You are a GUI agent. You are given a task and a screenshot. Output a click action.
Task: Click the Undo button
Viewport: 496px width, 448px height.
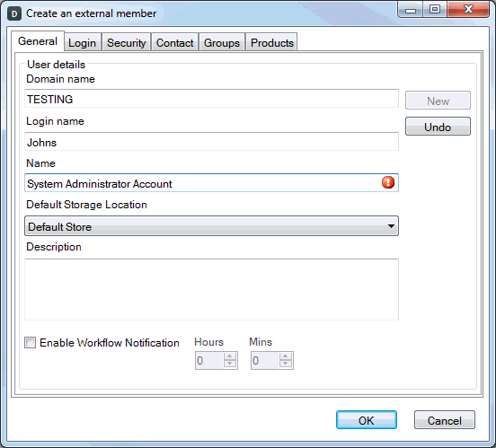point(438,127)
